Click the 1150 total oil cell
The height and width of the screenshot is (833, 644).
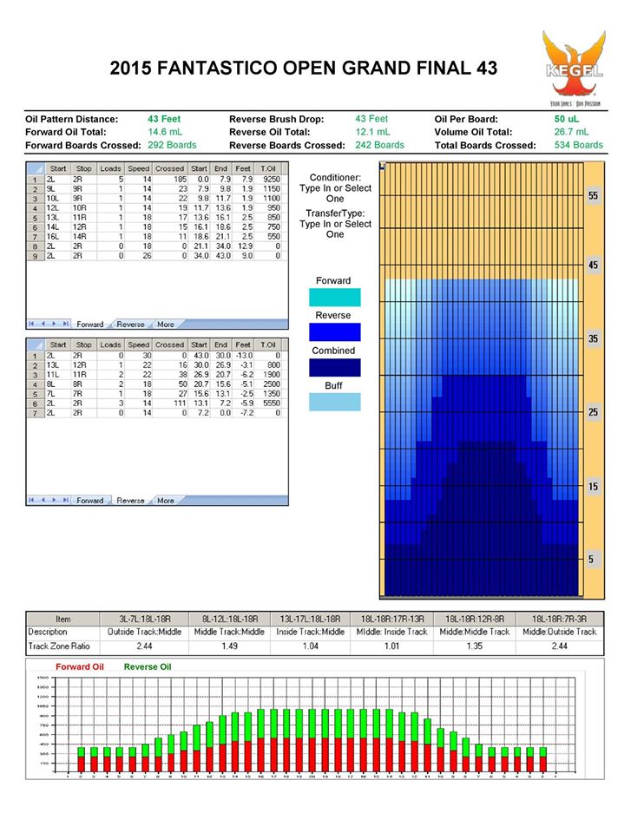[x=268, y=189]
